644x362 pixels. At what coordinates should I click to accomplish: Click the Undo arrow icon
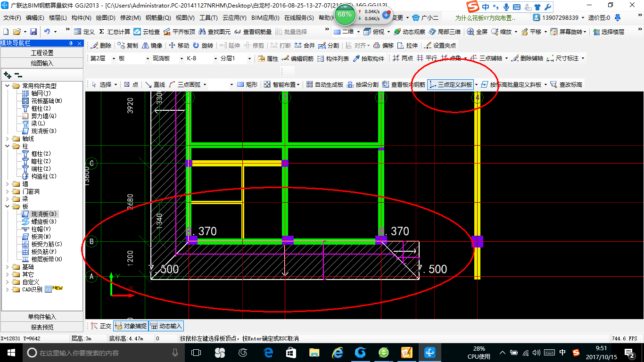point(47,32)
